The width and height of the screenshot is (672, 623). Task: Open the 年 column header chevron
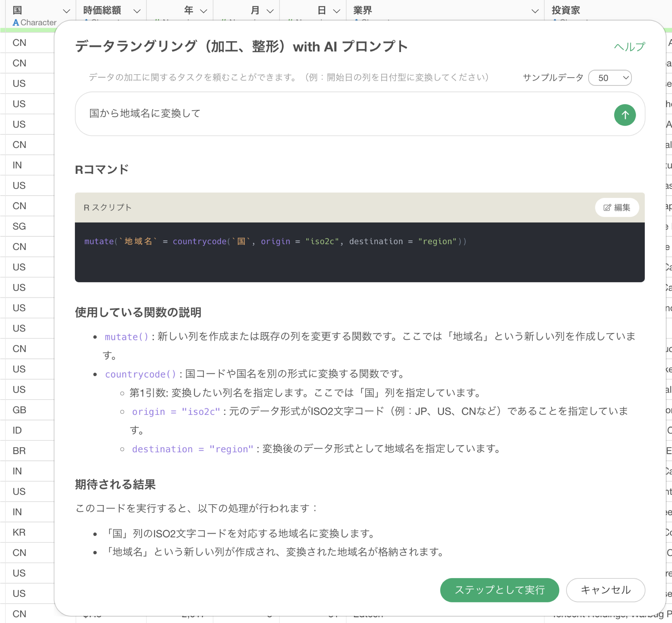(x=203, y=11)
